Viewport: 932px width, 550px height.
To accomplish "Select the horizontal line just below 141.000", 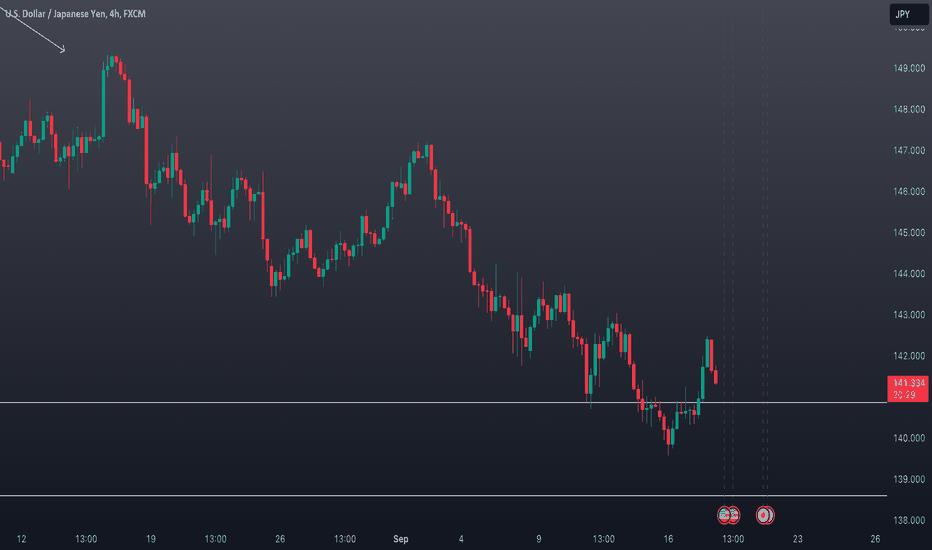I will (443, 403).
